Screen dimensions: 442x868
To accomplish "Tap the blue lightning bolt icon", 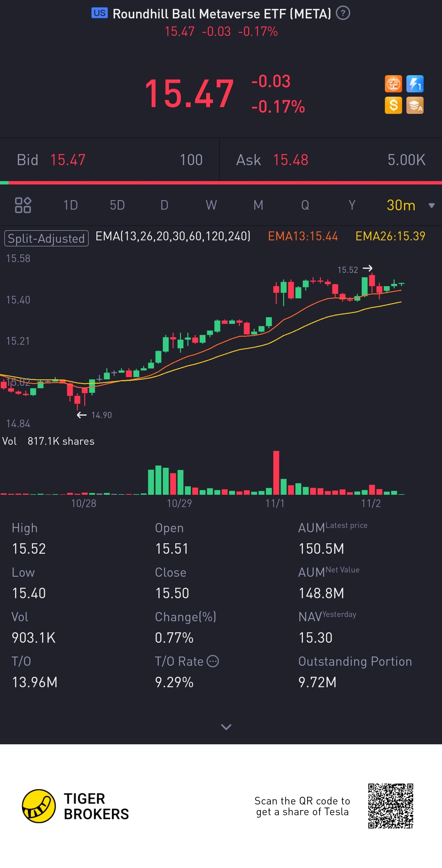I will pyautogui.click(x=415, y=83).
